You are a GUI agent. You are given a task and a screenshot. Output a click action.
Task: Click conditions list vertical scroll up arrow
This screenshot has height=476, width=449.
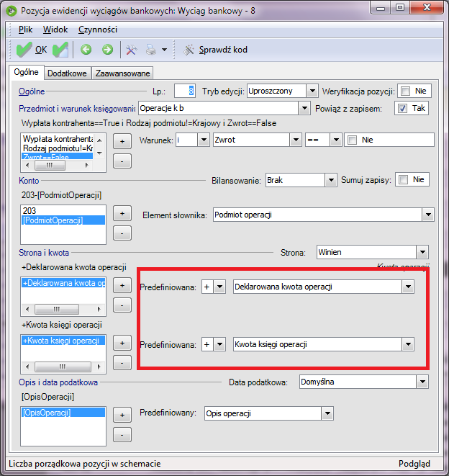99,140
